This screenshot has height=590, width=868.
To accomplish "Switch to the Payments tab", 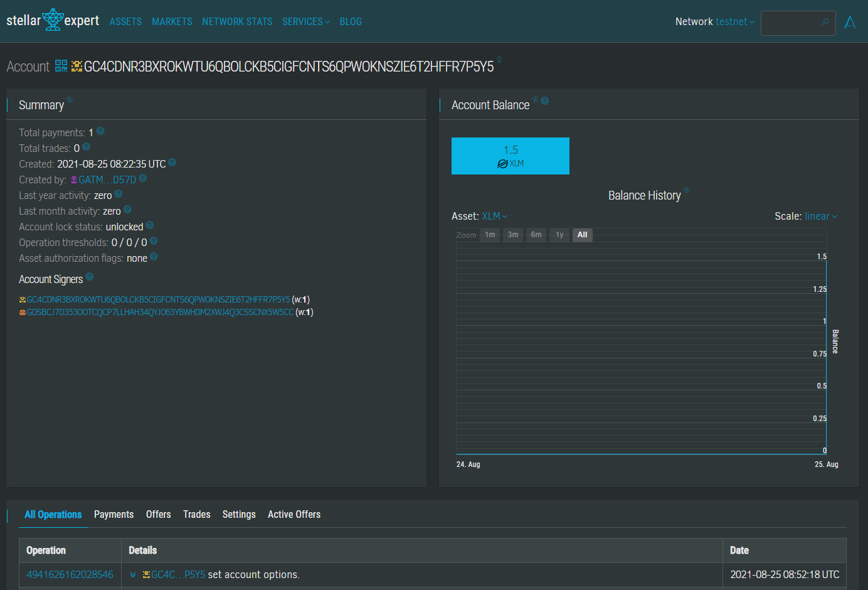I will coord(114,514).
